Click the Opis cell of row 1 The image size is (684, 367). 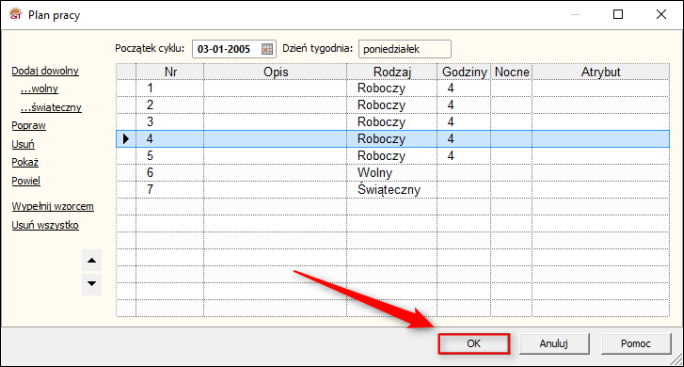click(x=275, y=88)
